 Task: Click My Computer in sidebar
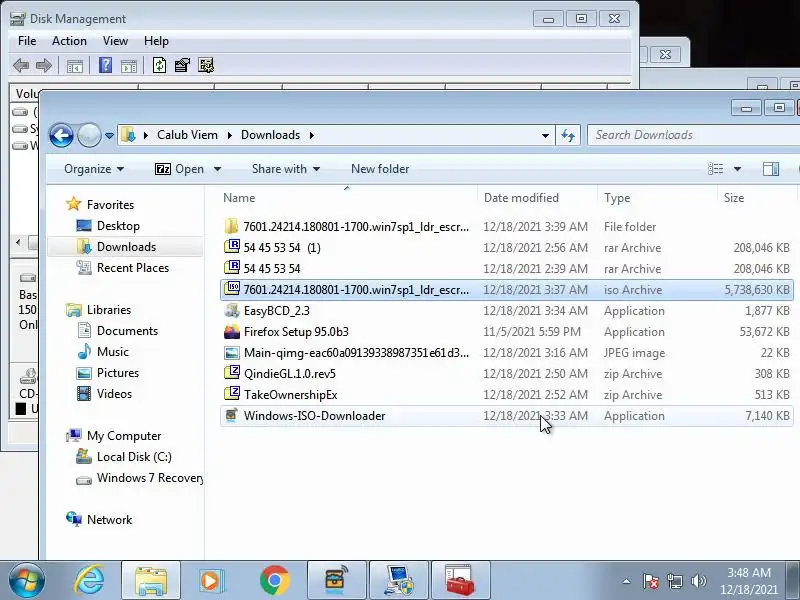click(114, 436)
